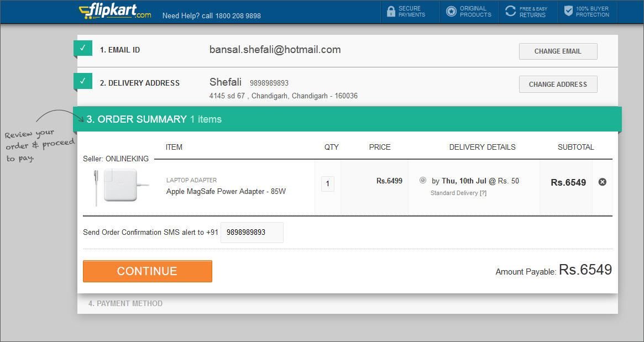Click the Original Products badge icon

point(451,12)
